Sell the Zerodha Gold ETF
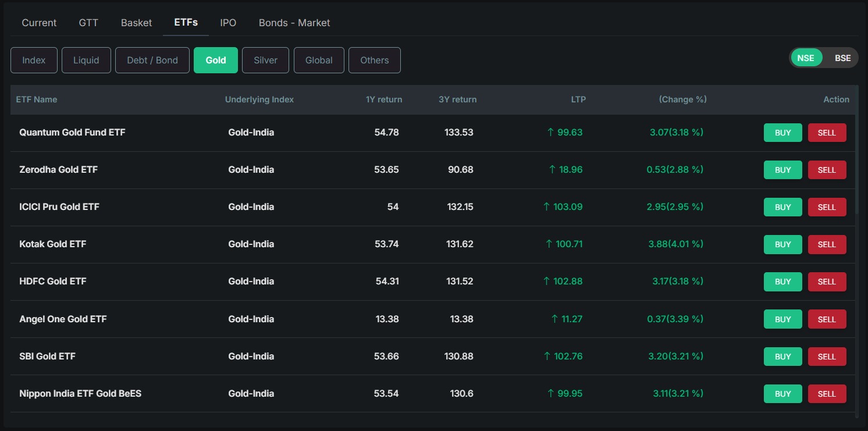 pyautogui.click(x=827, y=170)
